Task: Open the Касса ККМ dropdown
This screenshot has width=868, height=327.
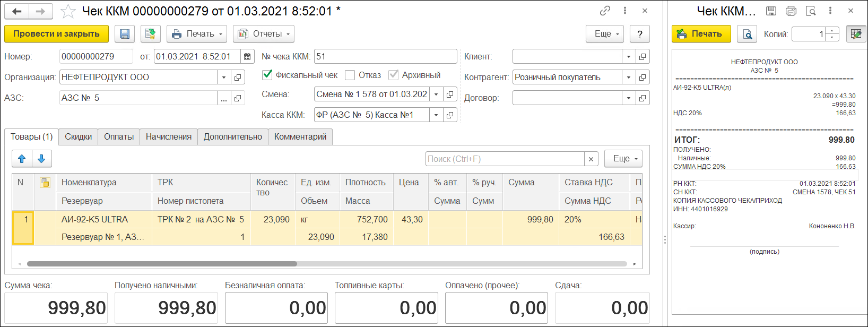Action: click(436, 115)
